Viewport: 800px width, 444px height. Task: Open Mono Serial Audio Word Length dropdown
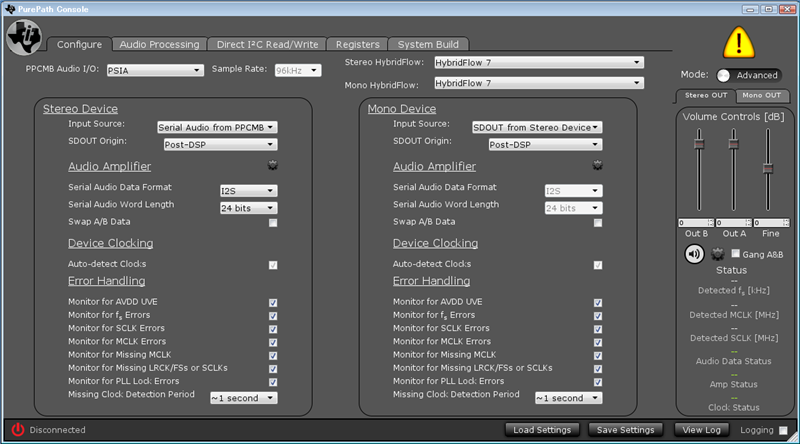coord(573,208)
